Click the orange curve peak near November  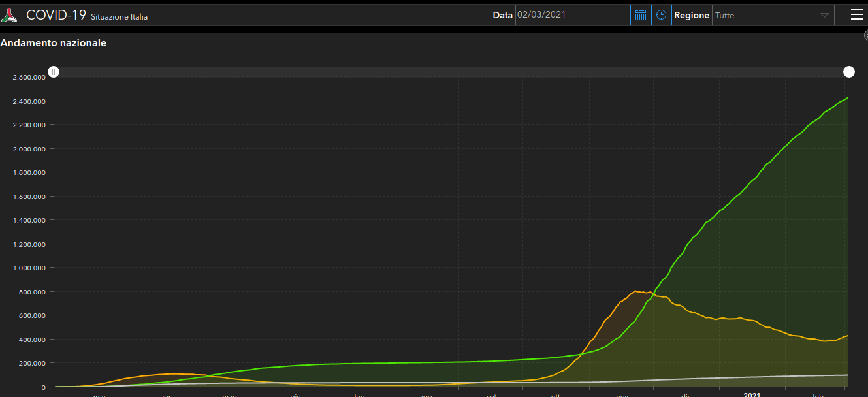click(635, 291)
